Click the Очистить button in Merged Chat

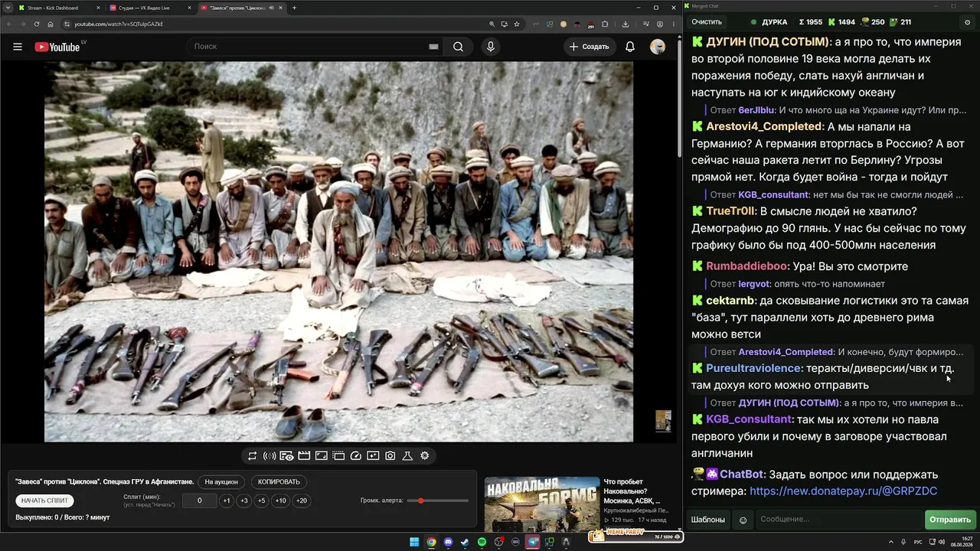pyautogui.click(x=707, y=22)
